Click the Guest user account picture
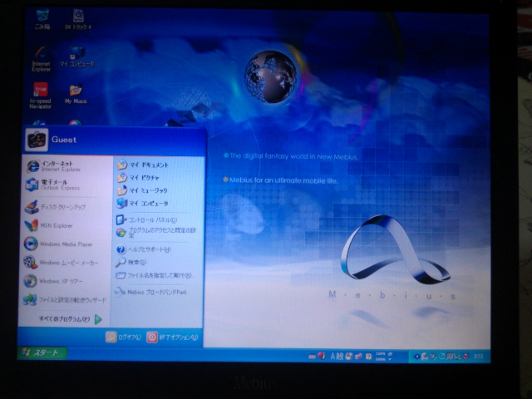This screenshot has width=532, height=399. coord(36,140)
